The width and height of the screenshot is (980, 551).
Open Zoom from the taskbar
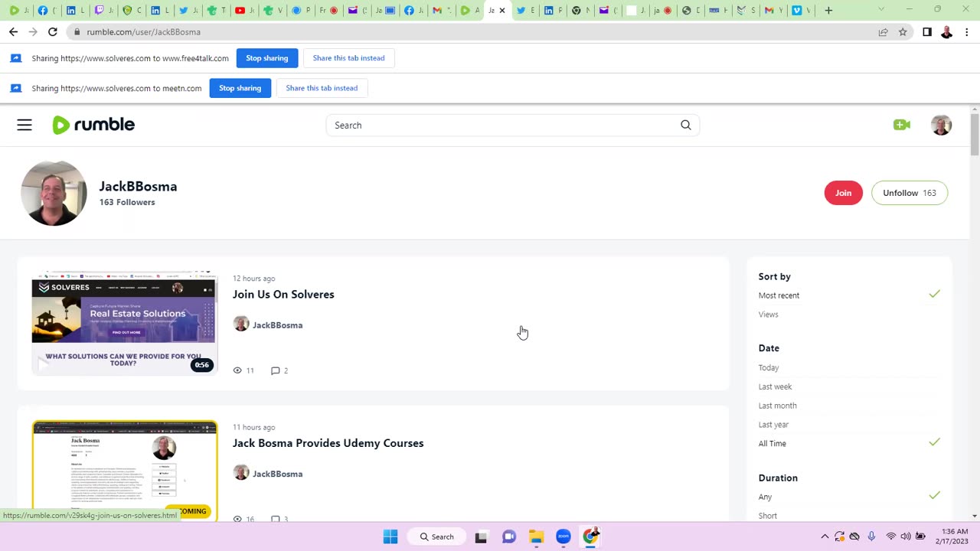tap(563, 536)
